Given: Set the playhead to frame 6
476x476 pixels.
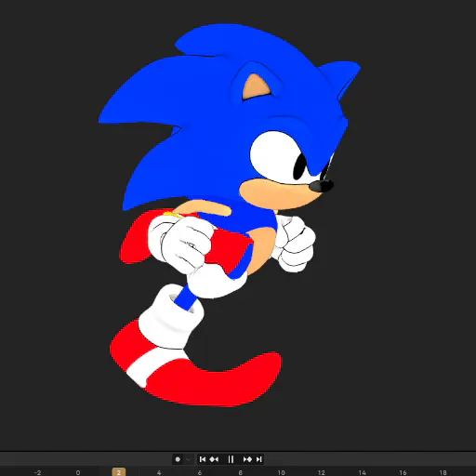Looking at the screenshot, I should coord(200,472).
